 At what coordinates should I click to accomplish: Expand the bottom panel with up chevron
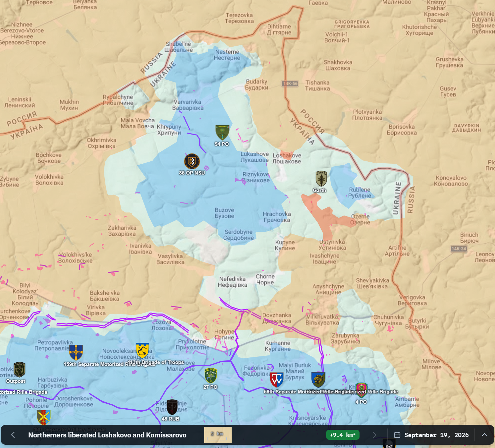point(484,435)
